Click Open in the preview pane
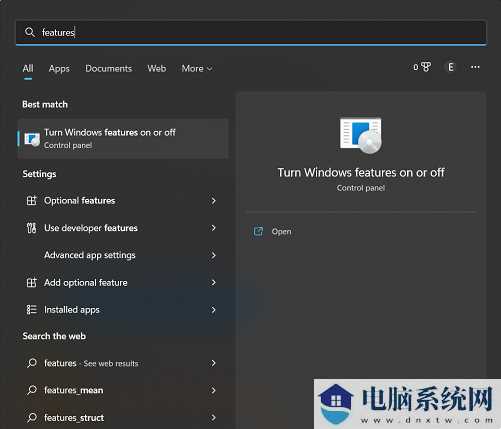 pyautogui.click(x=281, y=231)
